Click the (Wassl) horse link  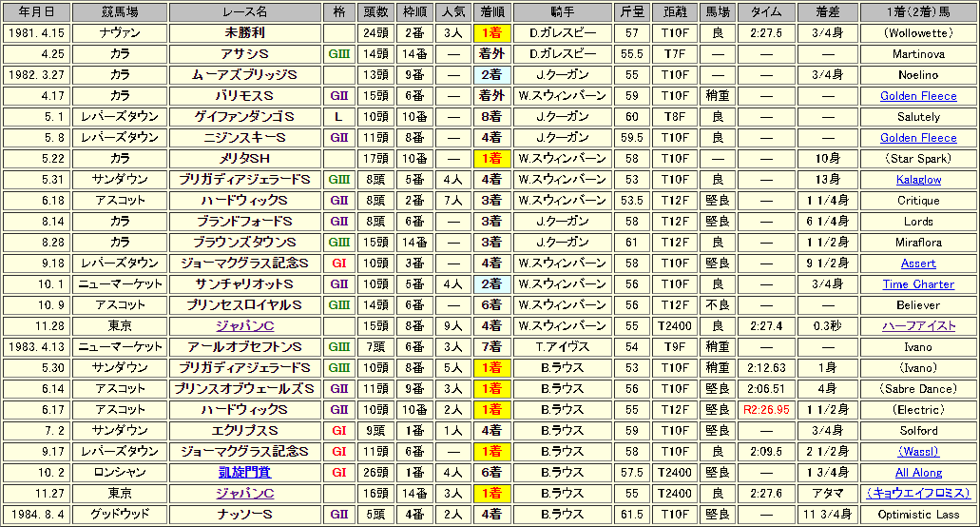[x=918, y=451]
